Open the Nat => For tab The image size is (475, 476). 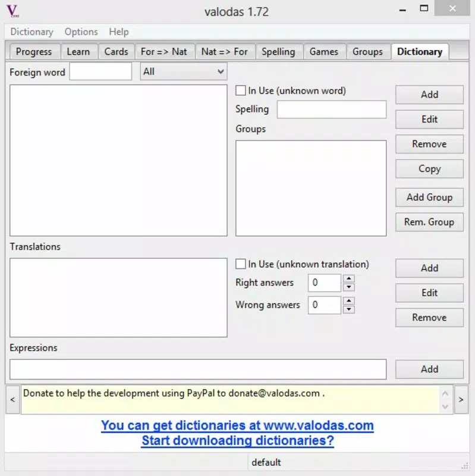(x=225, y=52)
